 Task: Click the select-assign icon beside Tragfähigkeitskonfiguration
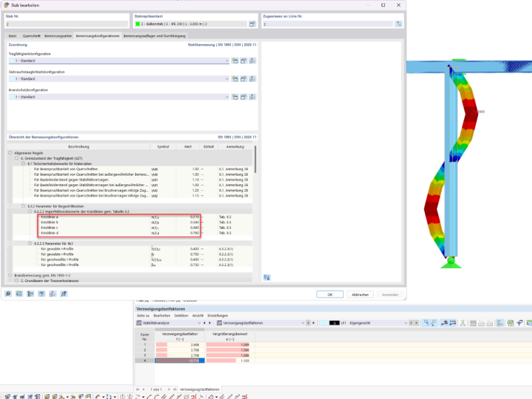[252, 61]
